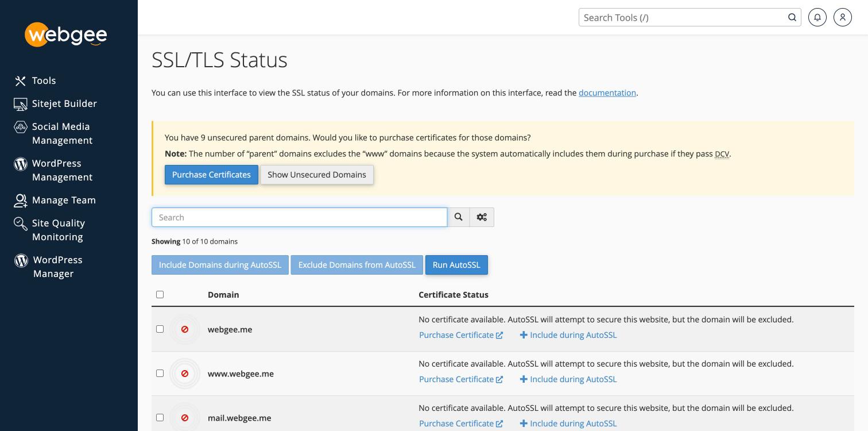
Task: Click Exclude Domains from AutoSSL button
Action: (357, 265)
